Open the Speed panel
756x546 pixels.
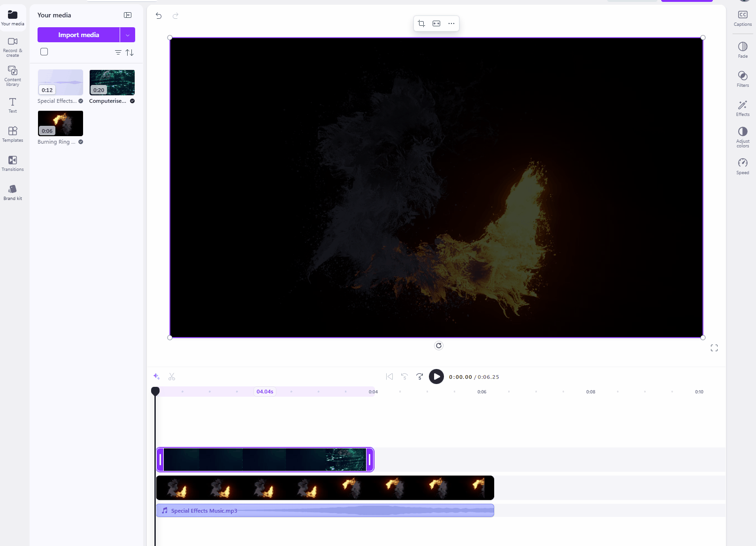(x=742, y=166)
